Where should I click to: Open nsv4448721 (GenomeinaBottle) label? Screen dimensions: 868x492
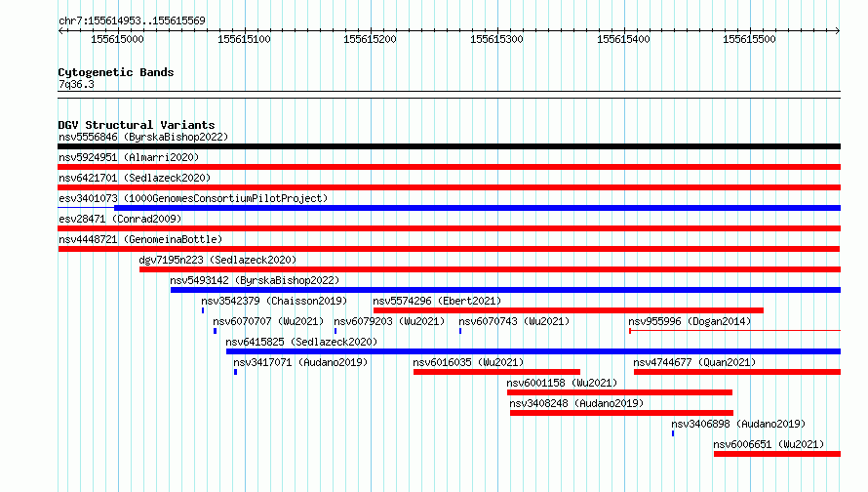pyautogui.click(x=140, y=239)
